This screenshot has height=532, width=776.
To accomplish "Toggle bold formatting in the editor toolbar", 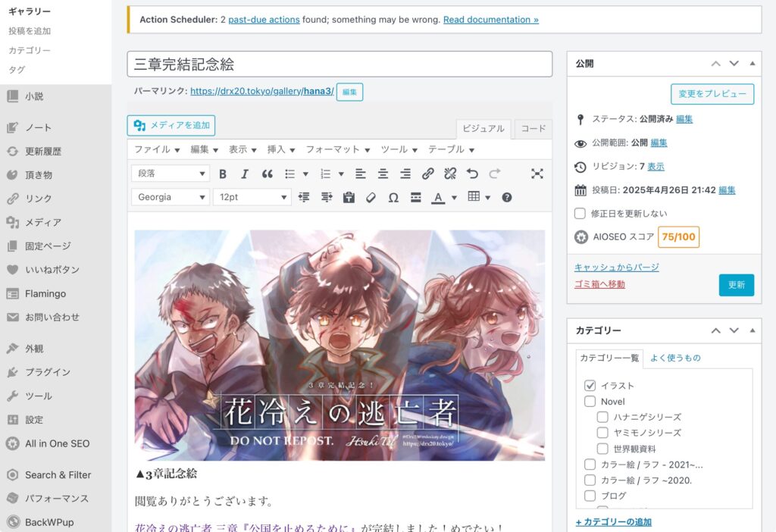I will coord(223,174).
